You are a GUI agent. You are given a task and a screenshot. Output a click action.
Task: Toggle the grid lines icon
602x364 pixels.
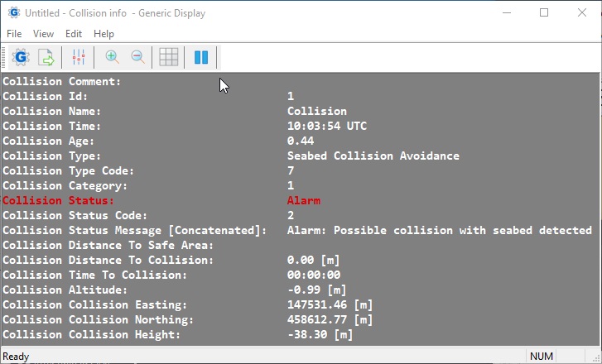(169, 57)
